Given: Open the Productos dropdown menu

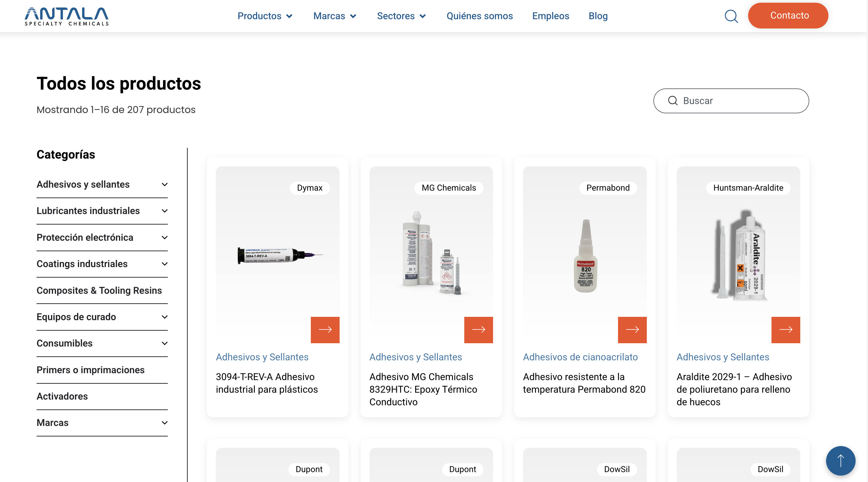Looking at the screenshot, I should [265, 16].
